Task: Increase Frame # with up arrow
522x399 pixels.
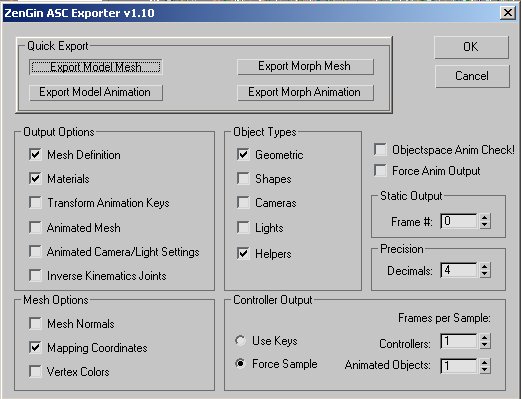Action: click(x=485, y=218)
